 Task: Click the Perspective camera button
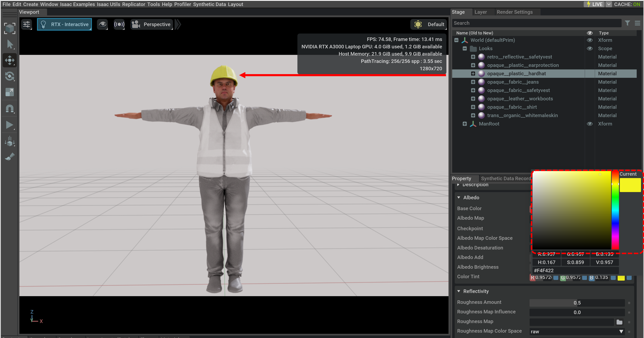pyautogui.click(x=151, y=24)
